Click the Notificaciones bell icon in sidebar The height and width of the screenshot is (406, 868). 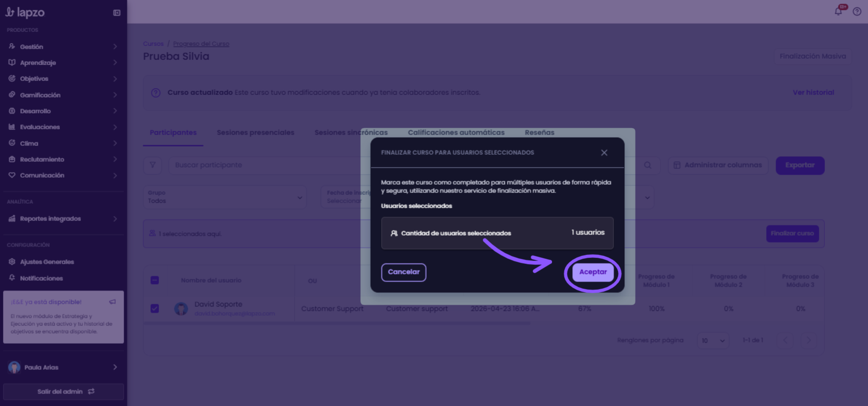coord(12,278)
